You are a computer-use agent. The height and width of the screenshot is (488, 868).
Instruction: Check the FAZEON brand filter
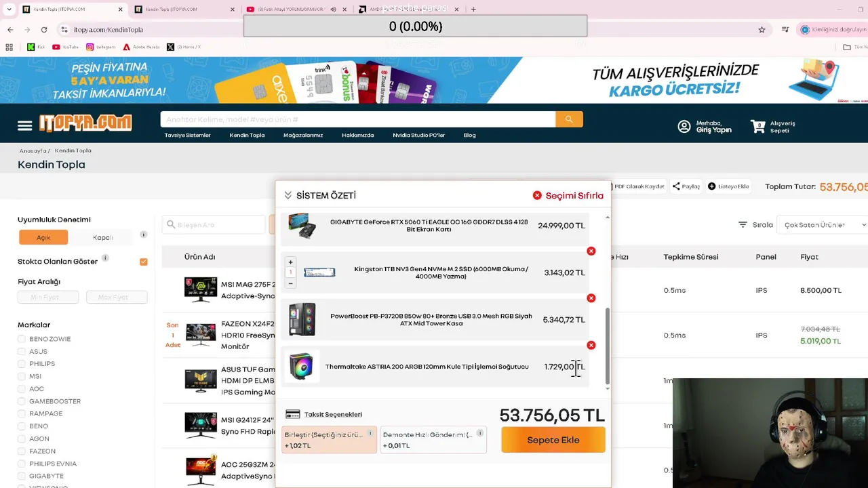22,451
